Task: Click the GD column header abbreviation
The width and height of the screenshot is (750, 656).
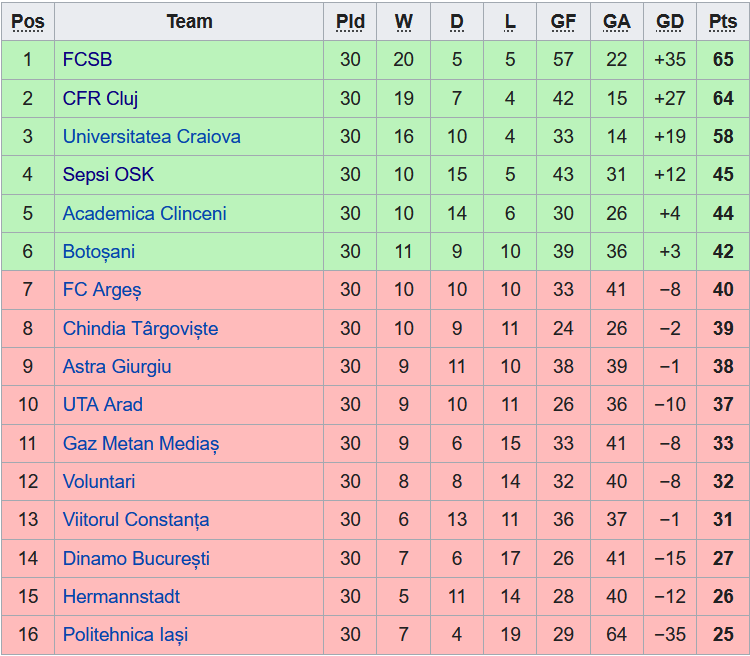Action: coord(670,22)
